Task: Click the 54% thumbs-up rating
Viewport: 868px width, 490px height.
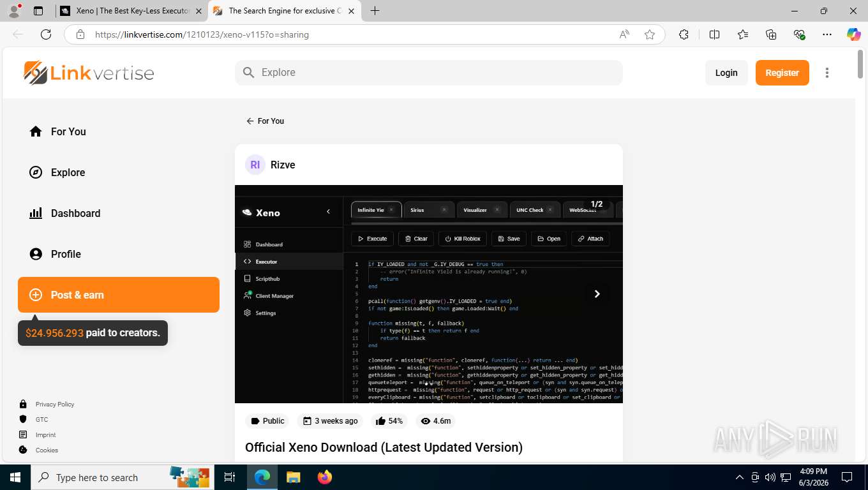Action: tap(389, 421)
